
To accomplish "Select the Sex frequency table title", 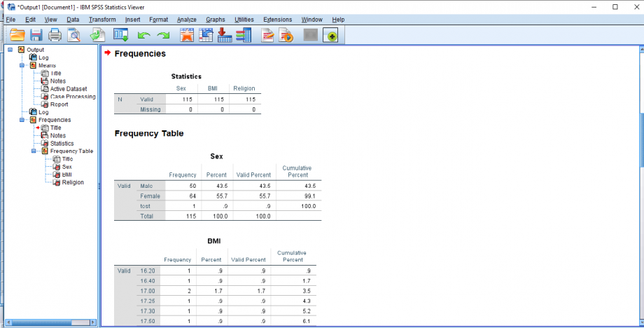I will click(x=218, y=156).
